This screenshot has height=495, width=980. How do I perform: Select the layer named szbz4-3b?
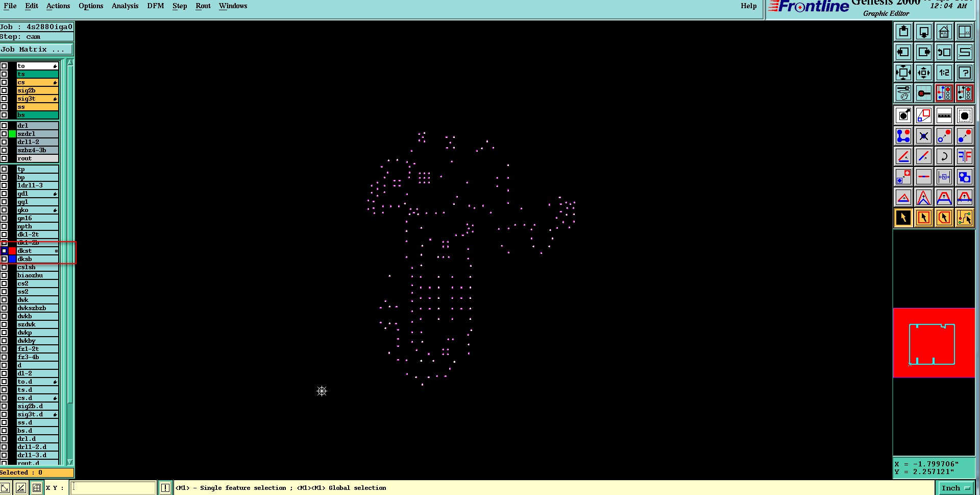pyautogui.click(x=37, y=150)
